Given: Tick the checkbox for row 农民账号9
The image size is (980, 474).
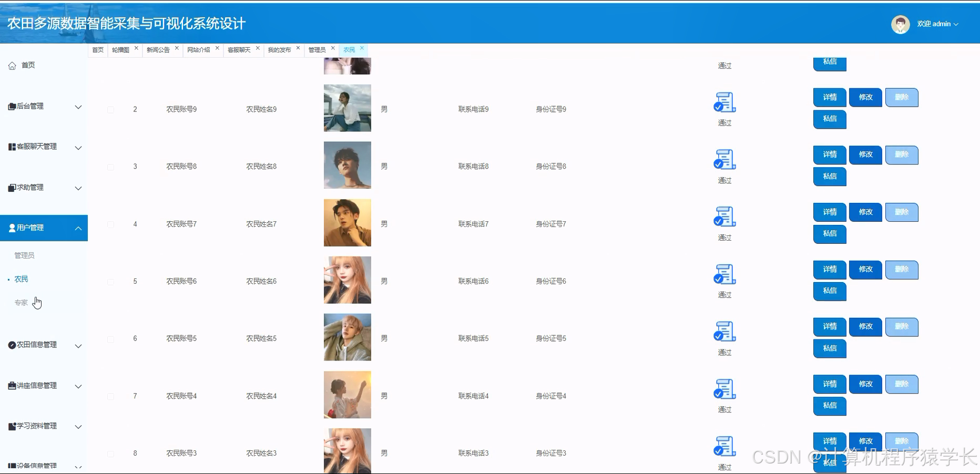Looking at the screenshot, I should (x=110, y=110).
